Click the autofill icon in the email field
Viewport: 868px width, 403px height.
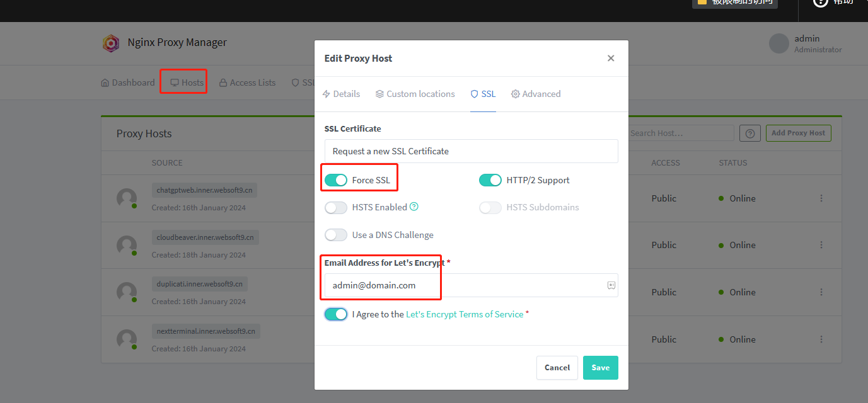point(611,285)
